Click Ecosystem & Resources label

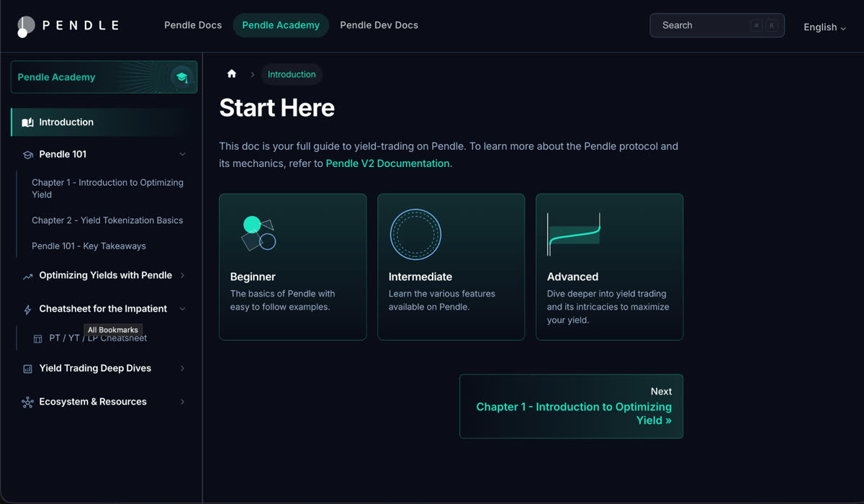(93, 402)
